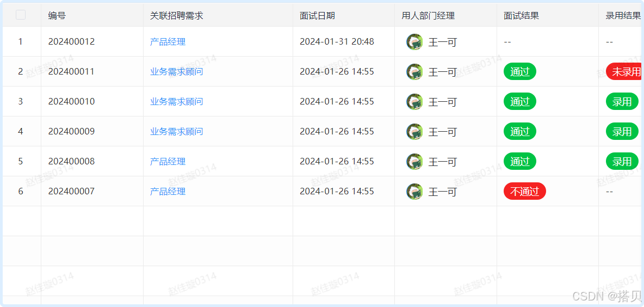Click row number 4

(21, 132)
